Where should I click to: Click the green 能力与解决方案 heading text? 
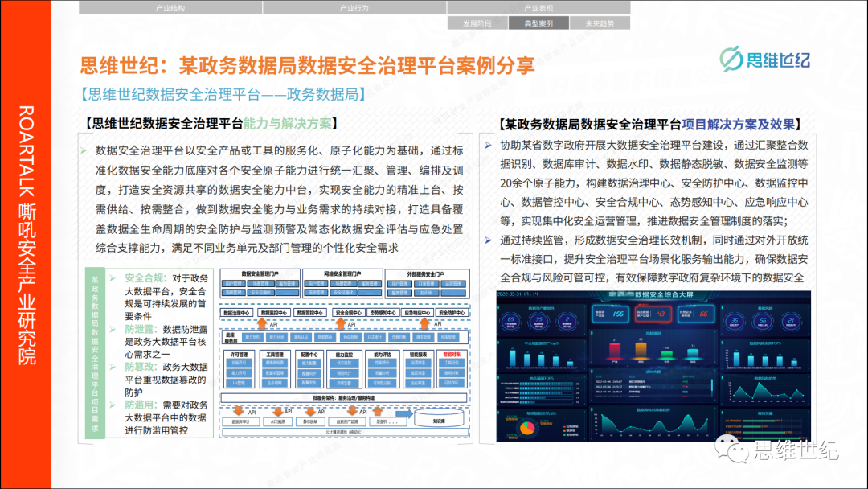[x=287, y=124]
